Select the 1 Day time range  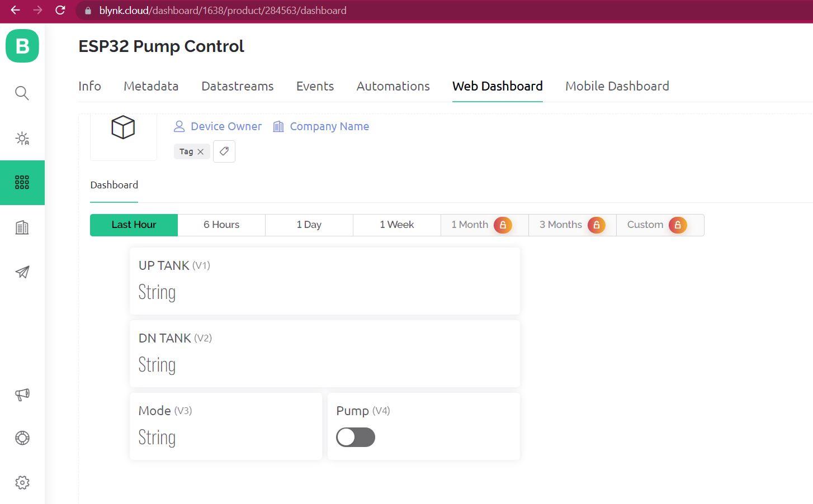click(x=309, y=225)
